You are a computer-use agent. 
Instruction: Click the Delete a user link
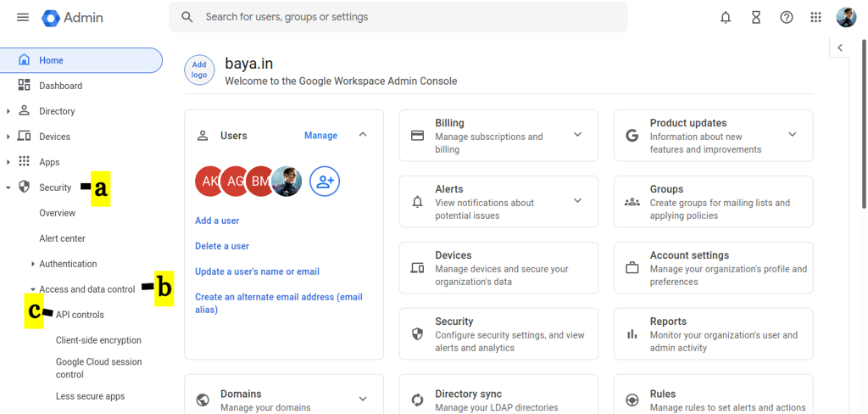[222, 246]
